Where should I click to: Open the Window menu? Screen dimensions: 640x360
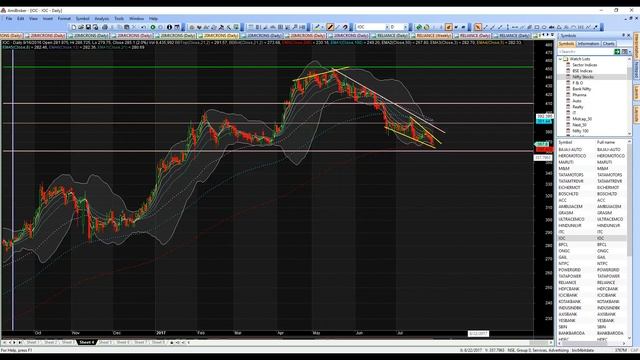tap(136, 18)
